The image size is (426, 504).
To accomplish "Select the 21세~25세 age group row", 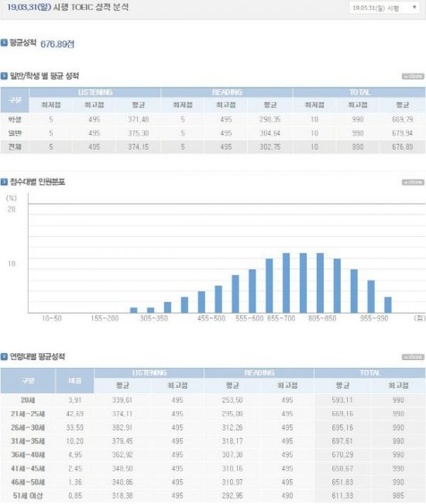I will coord(213,413).
